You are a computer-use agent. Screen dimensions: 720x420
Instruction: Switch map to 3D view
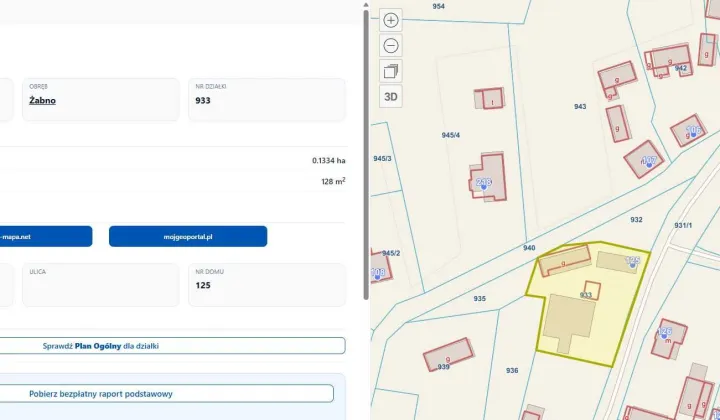click(x=391, y=96)
